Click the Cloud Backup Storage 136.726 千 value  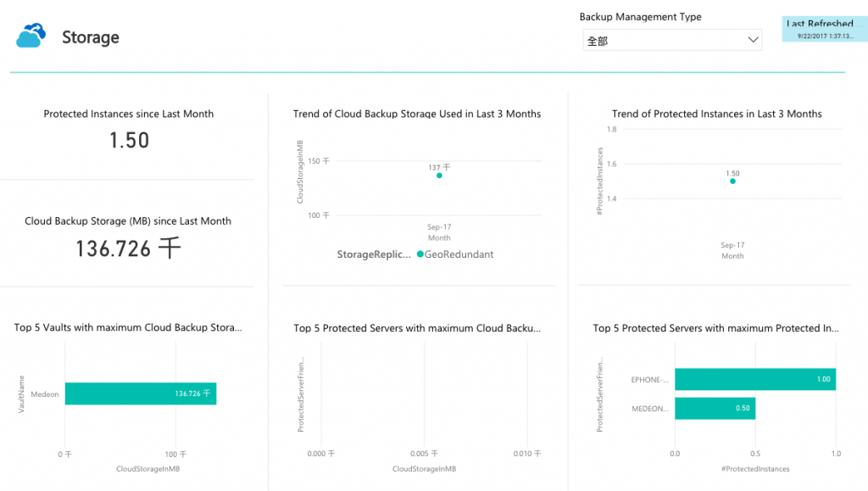click(129, 248)
